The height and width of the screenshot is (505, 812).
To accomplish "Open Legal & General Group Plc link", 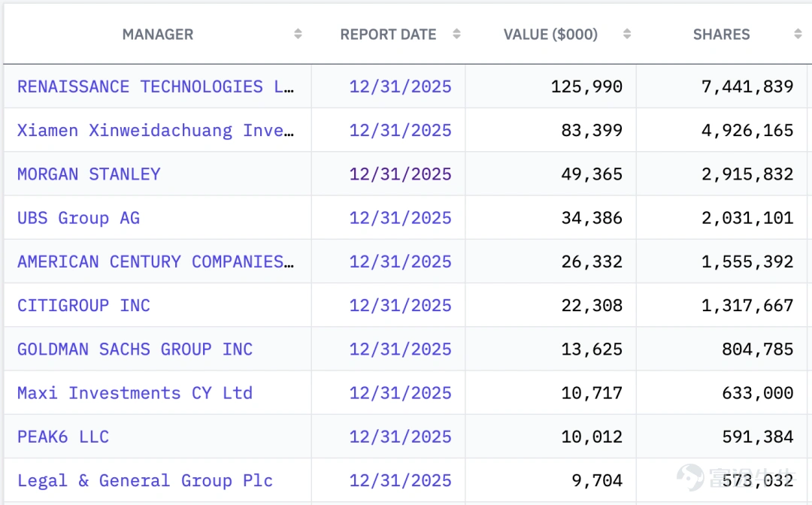I will click(145, 481).
